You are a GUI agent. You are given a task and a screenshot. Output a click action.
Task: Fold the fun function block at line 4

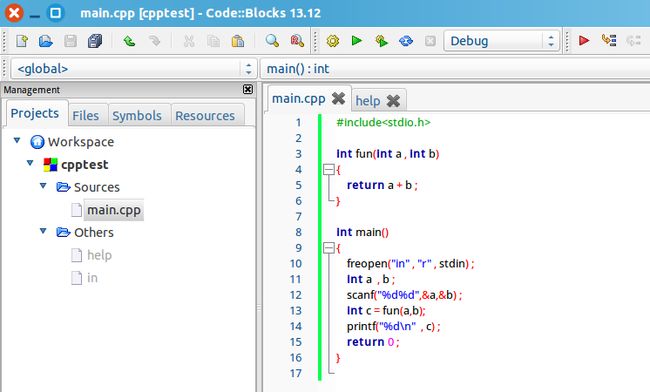click(x=328, y=169)
